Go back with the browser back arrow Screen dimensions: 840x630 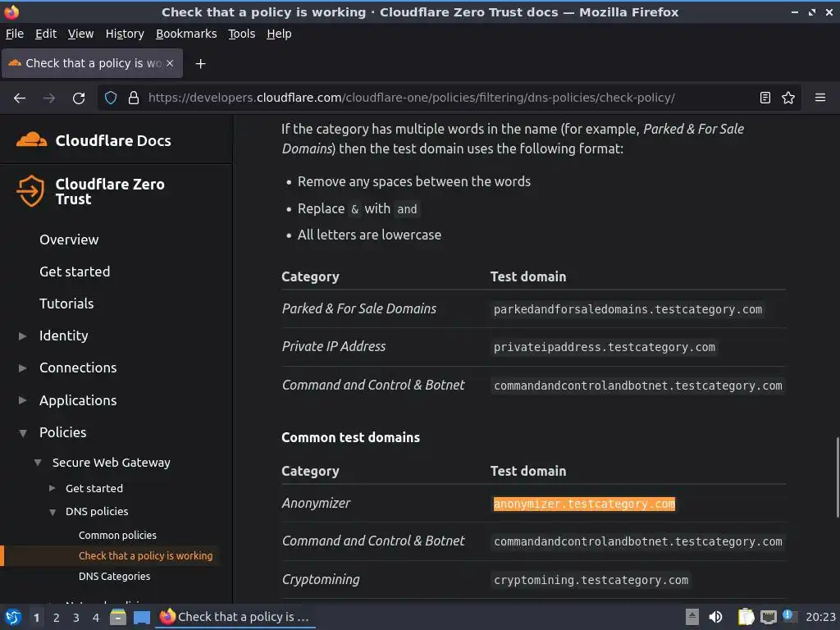[x=20, y=98]
